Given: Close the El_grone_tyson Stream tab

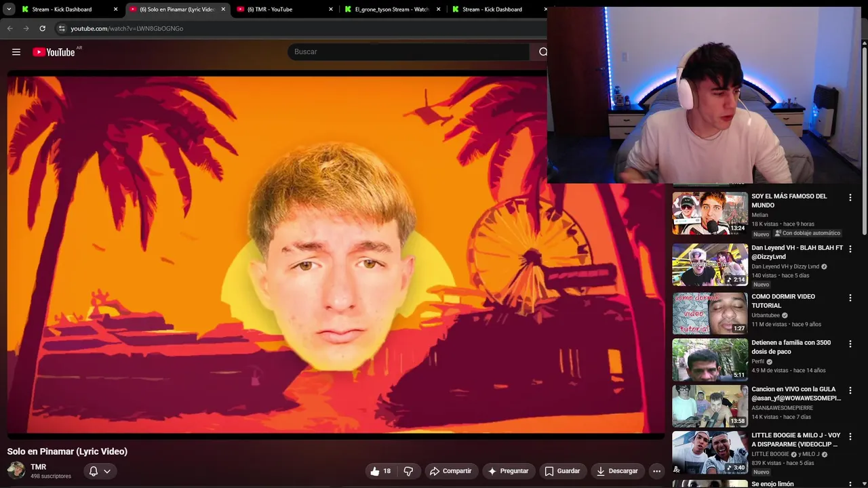Looking at the screenshot, I should click(438, 9).
